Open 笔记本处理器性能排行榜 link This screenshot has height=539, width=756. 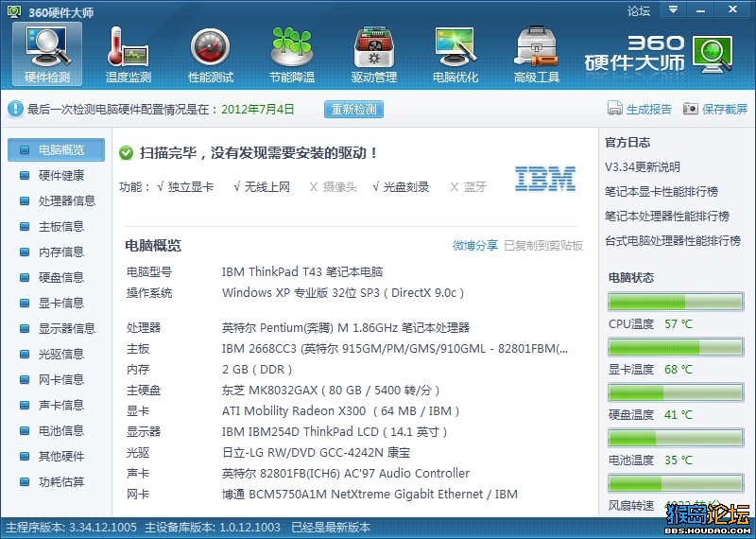tap(667, 216)
